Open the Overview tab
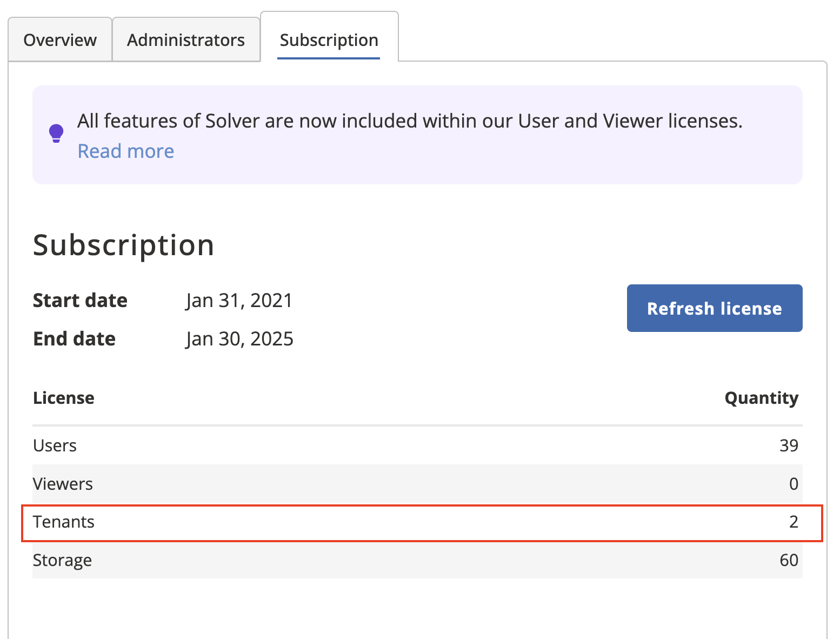840x639 pixels. pos(60,40)
